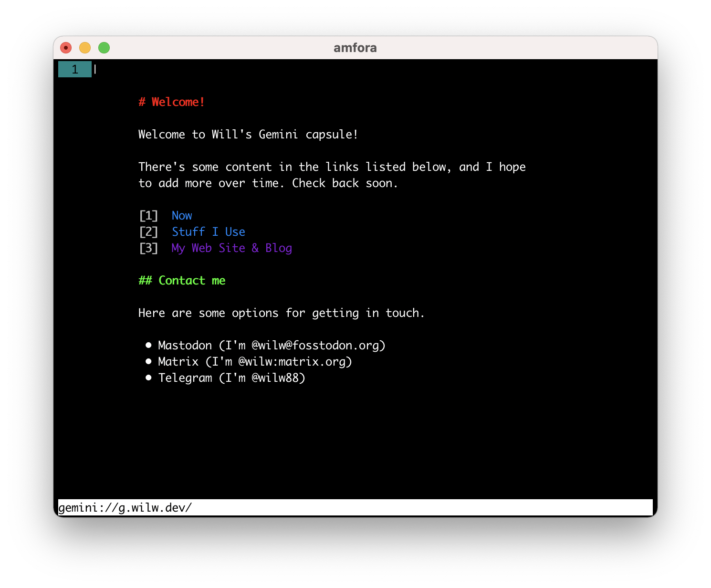711x588 pixels.
Task: Click the URL bar showing gemini://g.wilw.dev/
Action: (x=191, y=507)
